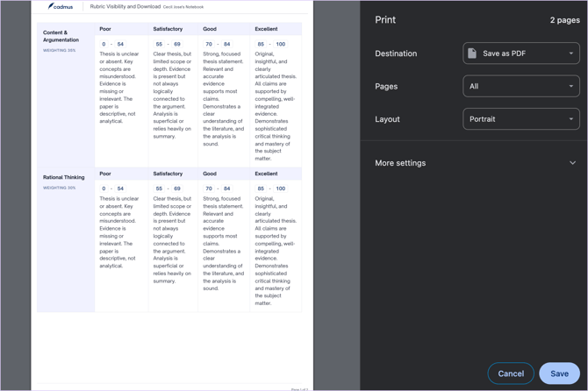Screen dimensions: 588x391
Task: Open the Destination 'Save as PDF' dropdown
Action: coord(520,53)
